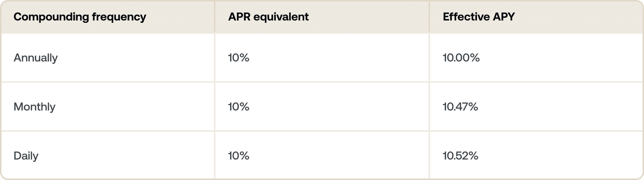Click the 10% APR cell for Daily
The width and height of the screenshot is (644, 180).
pos(238,156)
